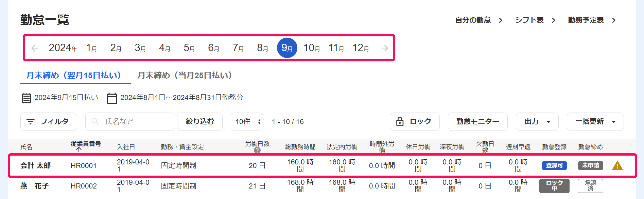The image size is (644, 199).
Task: Click employee number HR0001
Action: coord(84,166)
